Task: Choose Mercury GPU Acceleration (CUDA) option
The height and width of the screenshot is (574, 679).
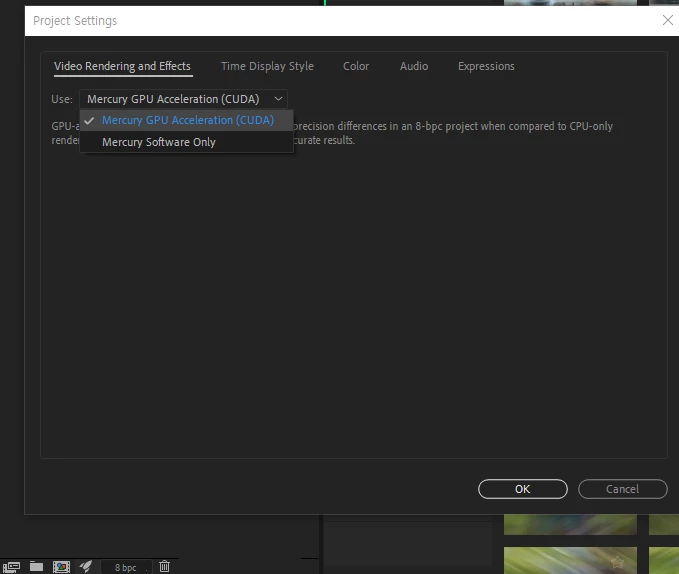Action: click(x=187, y=120)
